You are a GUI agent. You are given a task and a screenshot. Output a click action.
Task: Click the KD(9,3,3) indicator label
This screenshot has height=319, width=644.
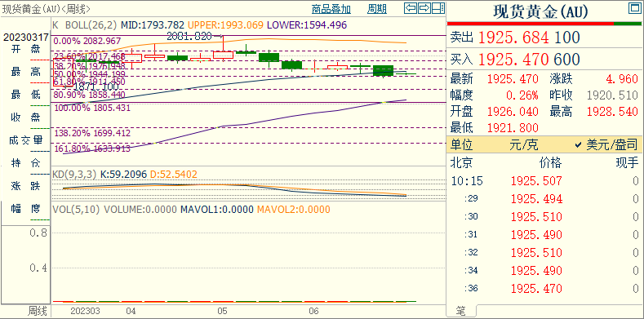coord(74,175)
